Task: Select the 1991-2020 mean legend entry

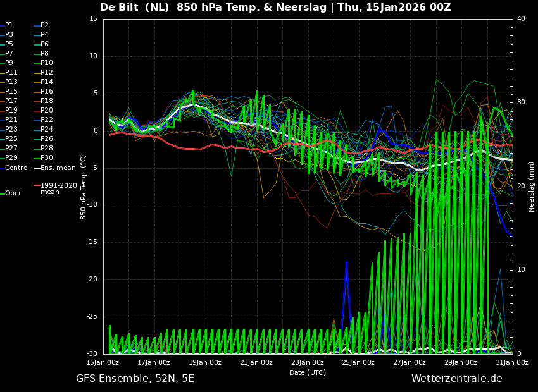Action: (x=55, y=188)
